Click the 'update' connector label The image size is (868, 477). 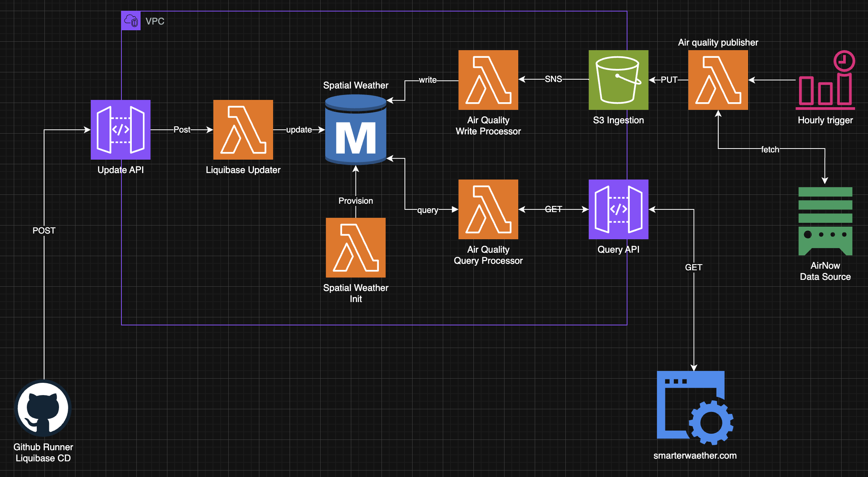299,129
